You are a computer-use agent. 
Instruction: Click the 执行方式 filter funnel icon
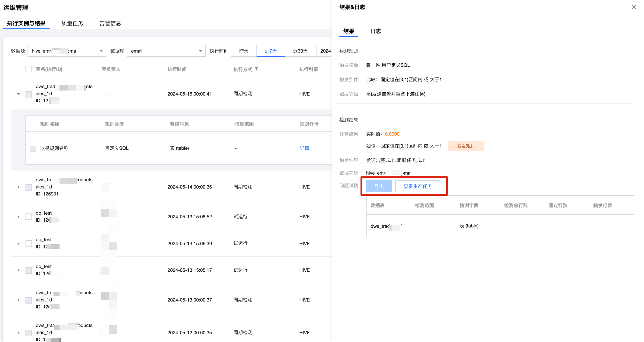pyautogui.click(x=256, y=69)
